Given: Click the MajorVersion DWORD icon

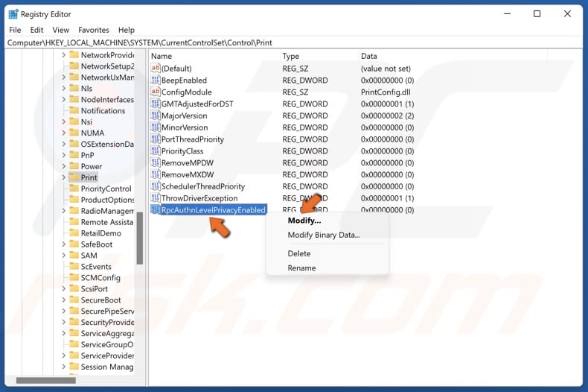Looking at the screenshot, I should point(156,116).
